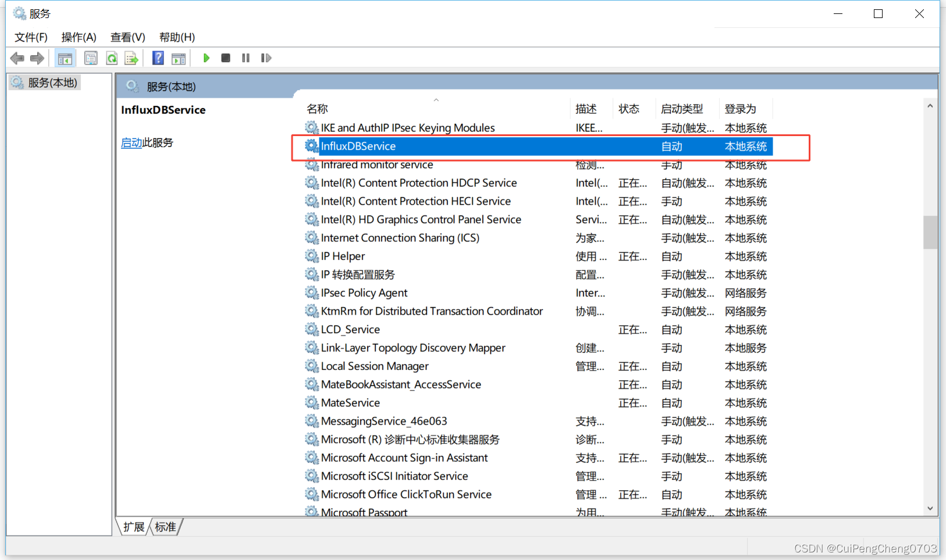Click gear icon beside IPsec Policy Agent
The width and height of the screenshot is (946, 560).
coord(312,293)
